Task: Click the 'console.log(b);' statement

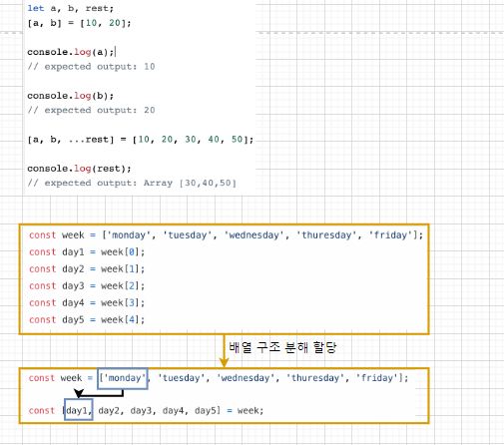Action: pyautogui.click(x=71, y=96)
